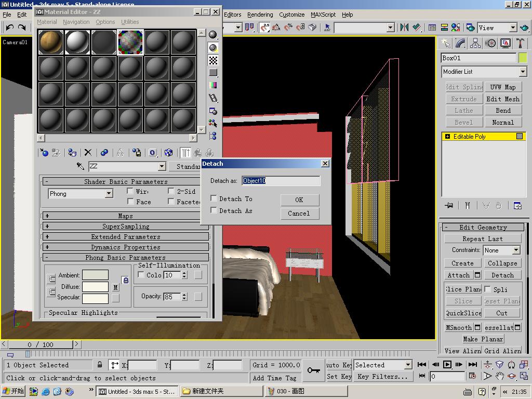The image size is (532, 399).
Task: Open Utilities menu in Material Editor
Action: pos(130,22)
